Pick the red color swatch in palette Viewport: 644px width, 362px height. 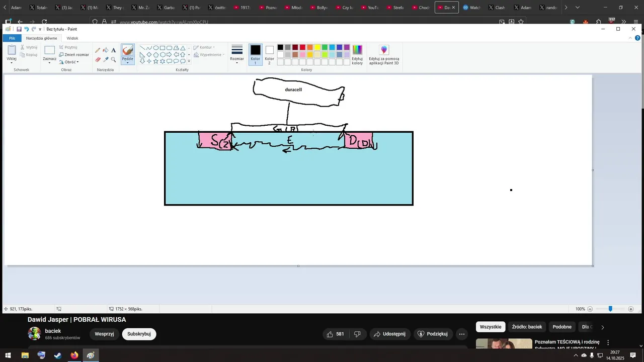(x=302, y=47)
